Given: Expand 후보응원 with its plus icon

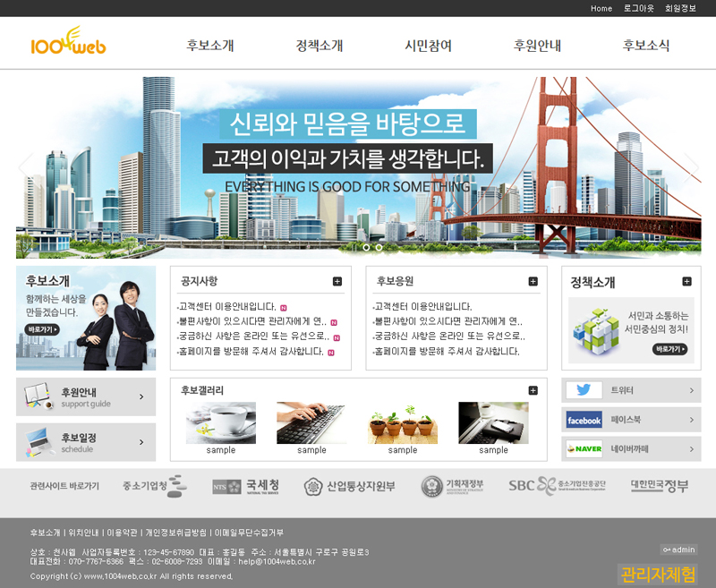Looking at the screenshot, I should point(533,282).
